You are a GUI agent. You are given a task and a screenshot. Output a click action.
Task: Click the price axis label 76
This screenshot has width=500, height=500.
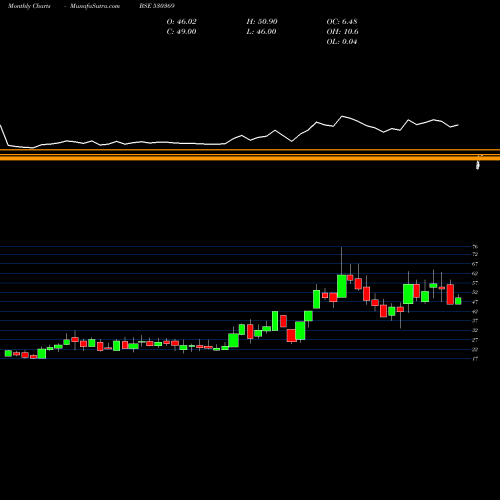(475, 247)
